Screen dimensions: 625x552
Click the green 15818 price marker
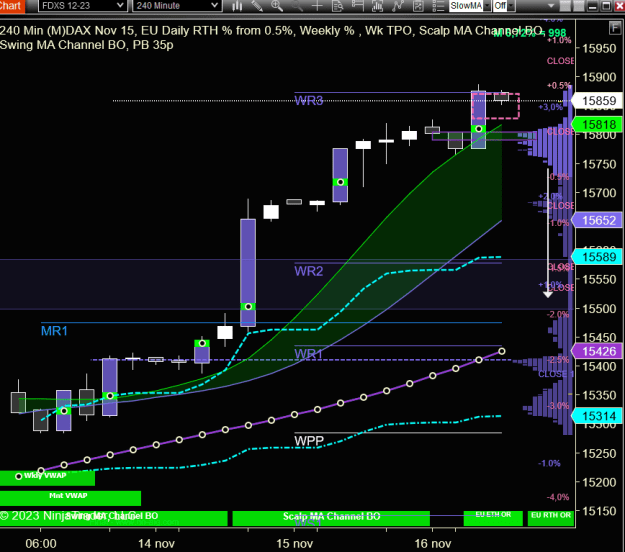597,125
